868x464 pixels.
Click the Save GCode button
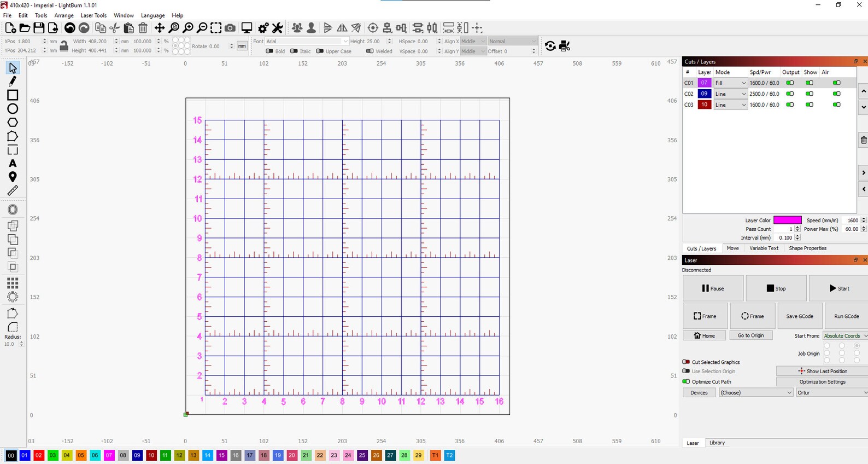pyautogui.click(x=799, y=316)
